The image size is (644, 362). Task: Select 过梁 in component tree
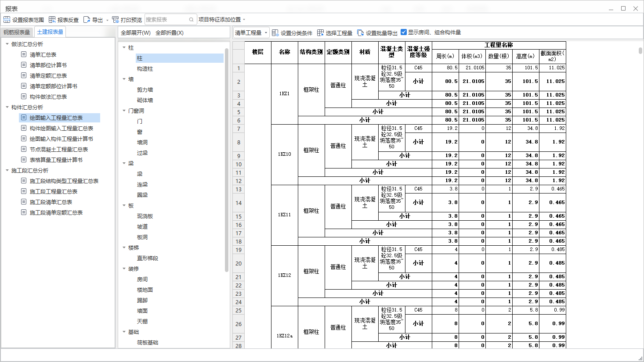click(x=142, y=153)
